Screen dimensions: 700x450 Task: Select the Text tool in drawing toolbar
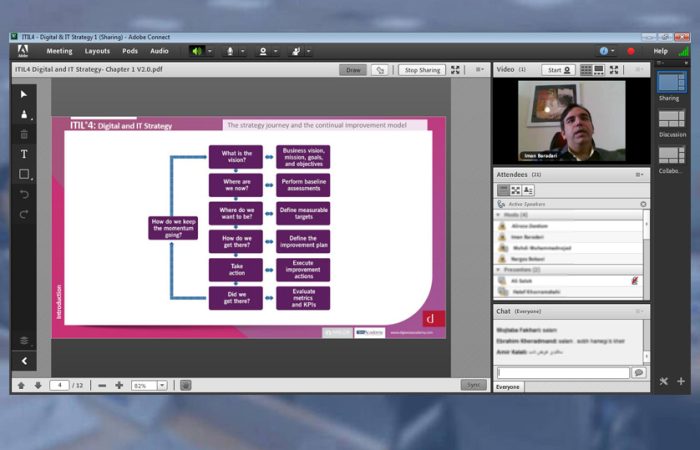tap(24, 154)
